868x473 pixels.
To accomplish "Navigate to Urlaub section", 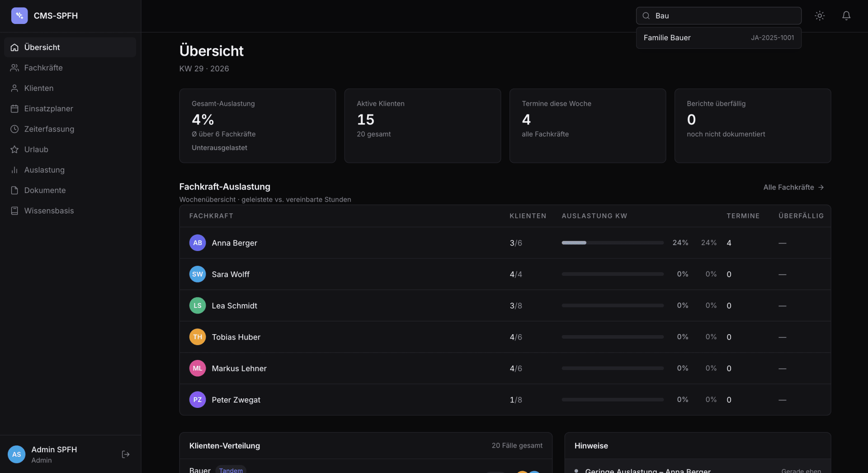I will pos(70,149).
